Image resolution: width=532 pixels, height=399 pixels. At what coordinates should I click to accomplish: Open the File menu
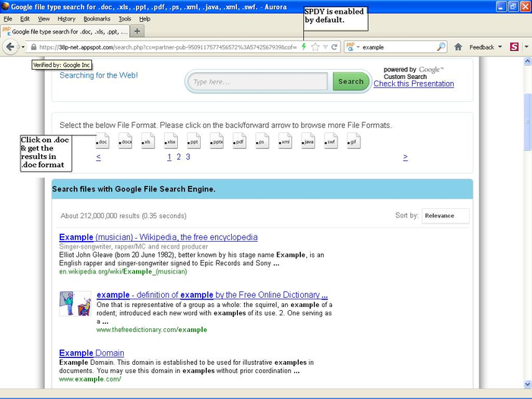coord(8,19)
